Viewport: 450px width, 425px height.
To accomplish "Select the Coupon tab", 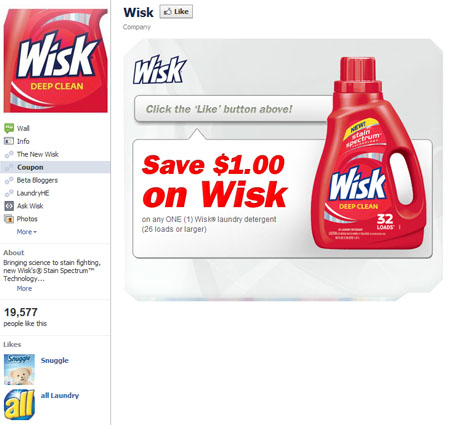I will coord(55,167).
